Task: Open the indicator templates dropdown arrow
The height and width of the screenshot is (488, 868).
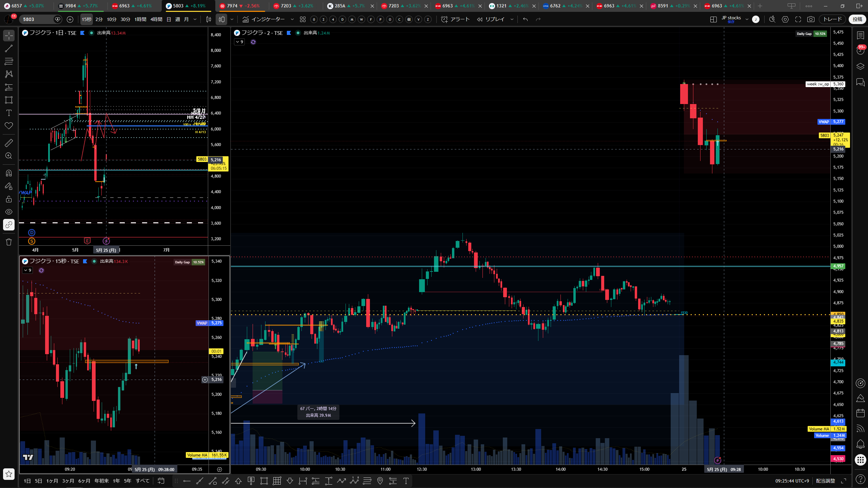Action: [x=292, y=19]
